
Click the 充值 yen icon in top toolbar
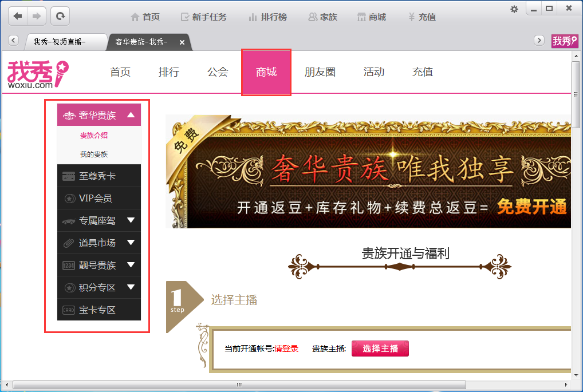click(411, 17)
